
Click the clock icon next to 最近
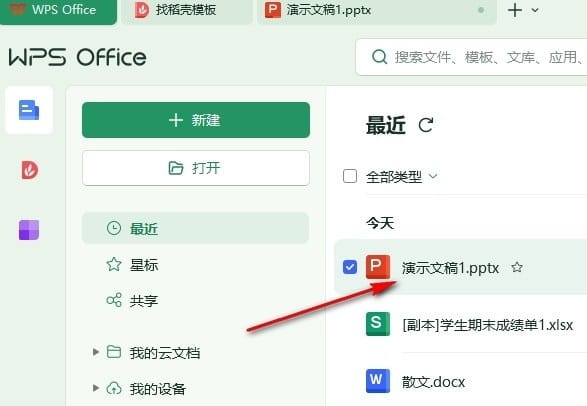click(114, 228)
